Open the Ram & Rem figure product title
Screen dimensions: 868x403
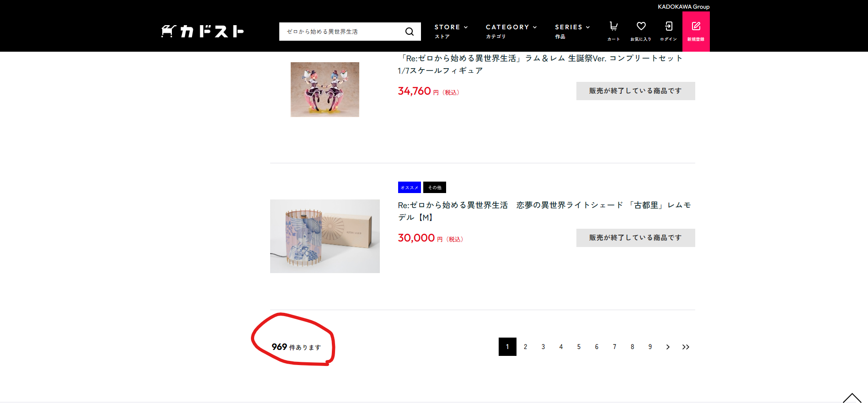coord(540,64)
